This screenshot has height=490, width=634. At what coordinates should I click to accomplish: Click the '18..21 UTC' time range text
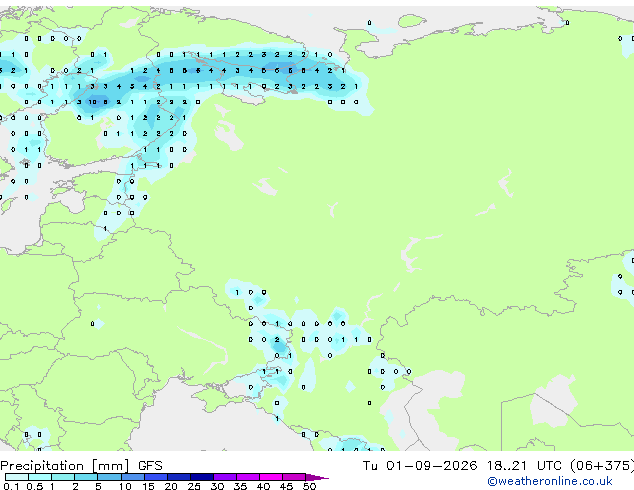pyautogui.click(x=524, y=466)
